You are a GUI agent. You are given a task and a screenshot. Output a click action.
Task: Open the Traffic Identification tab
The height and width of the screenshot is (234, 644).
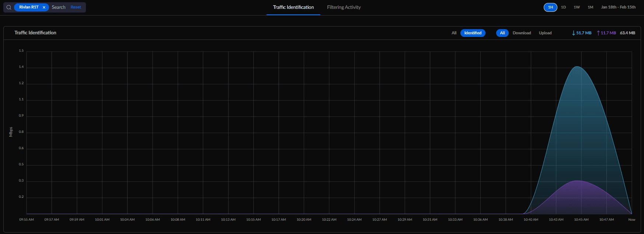tap(293, 7)
